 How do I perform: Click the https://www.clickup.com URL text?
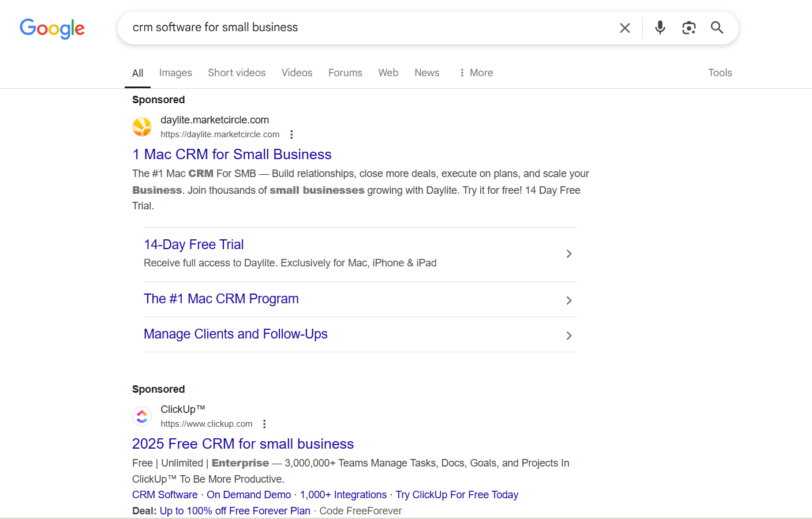pos(207,424)
